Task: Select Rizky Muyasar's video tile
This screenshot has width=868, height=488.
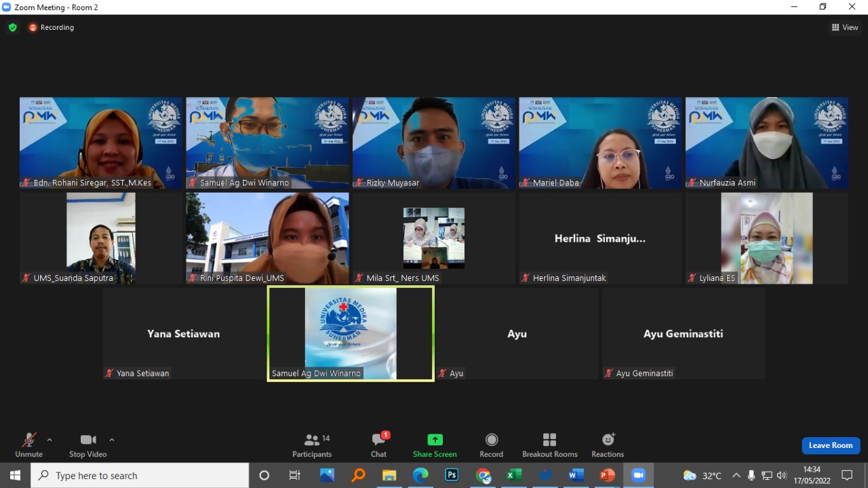Action: pyautogui.click(x=434, y=143)
